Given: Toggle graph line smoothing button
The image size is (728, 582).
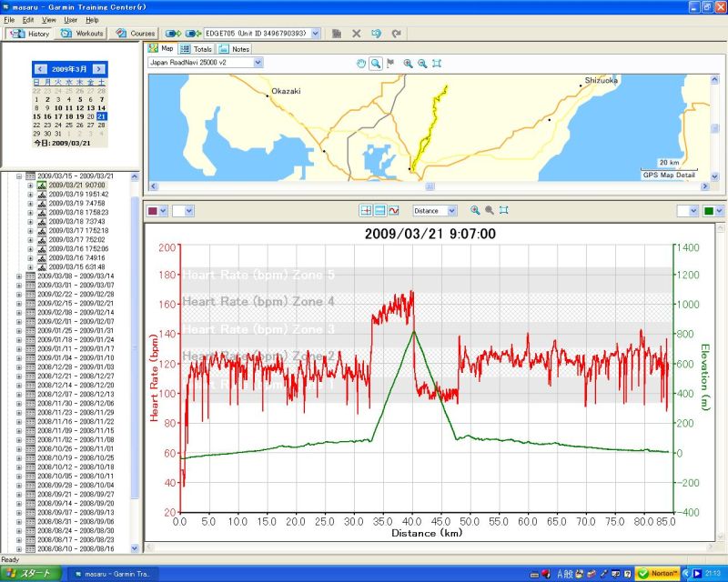Looking at the screenshot, I should point(394,211).
